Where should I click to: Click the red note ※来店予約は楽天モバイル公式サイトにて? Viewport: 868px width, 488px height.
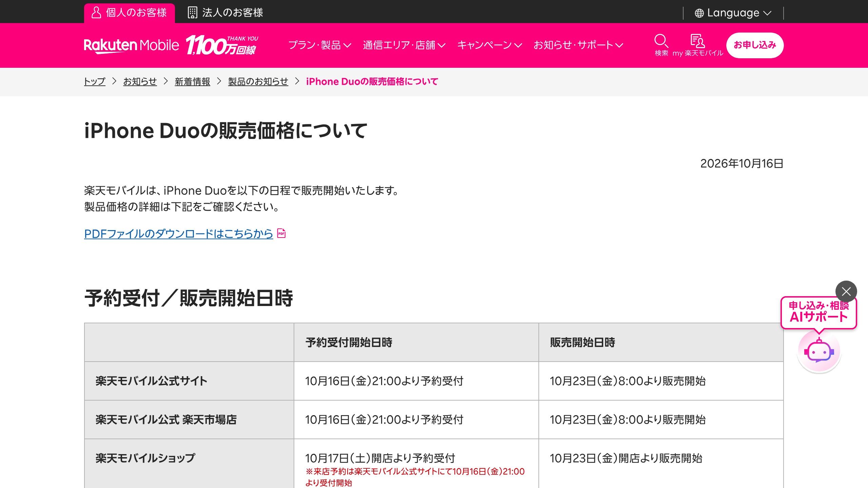[415, 477]
